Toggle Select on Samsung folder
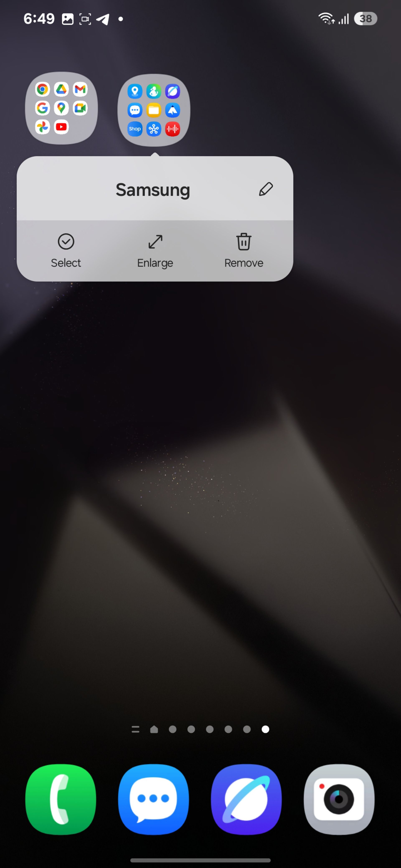This screenshot has width=401, height=868. [66, 250]
